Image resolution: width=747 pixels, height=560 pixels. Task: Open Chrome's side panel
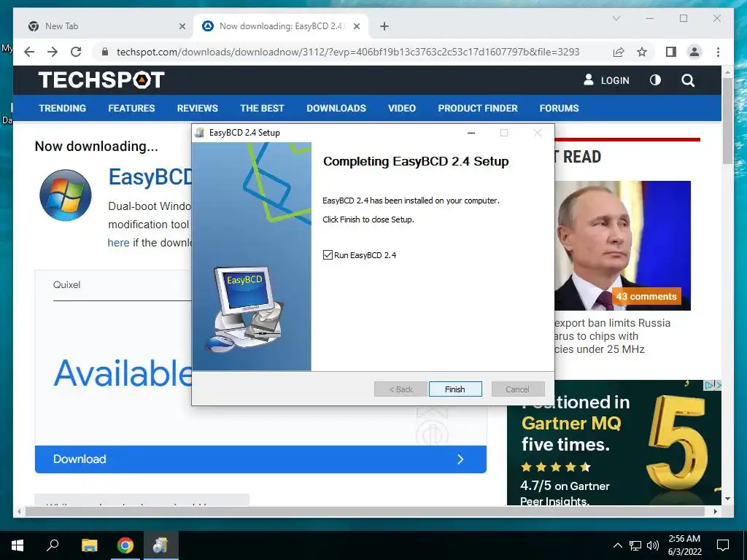[x=671, y=52]
